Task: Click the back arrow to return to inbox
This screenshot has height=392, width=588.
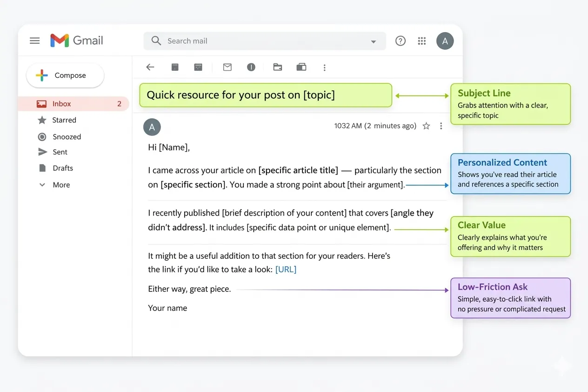Action: [x=150, y=67]
